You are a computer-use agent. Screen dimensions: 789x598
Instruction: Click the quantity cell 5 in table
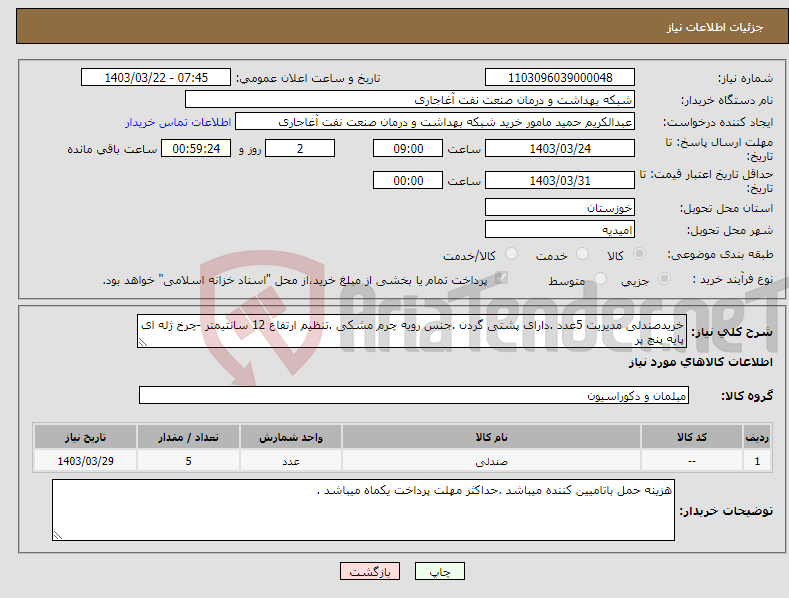pos(188,461)
